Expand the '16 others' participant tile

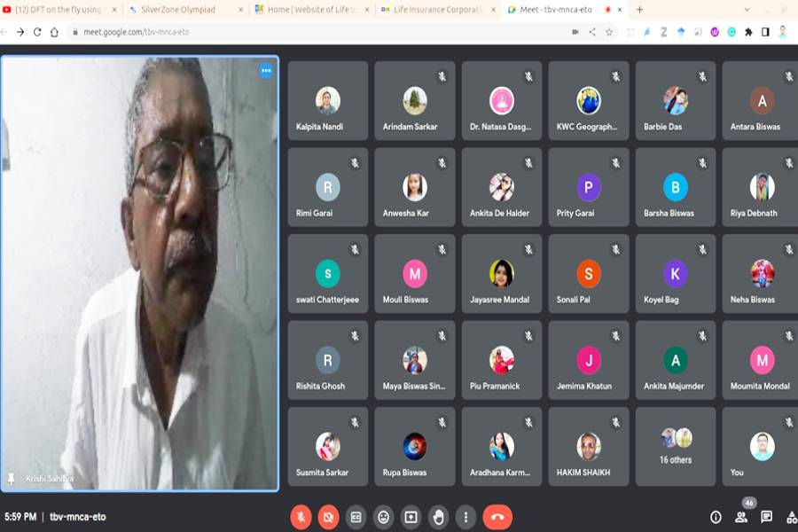tap(676, 446)
